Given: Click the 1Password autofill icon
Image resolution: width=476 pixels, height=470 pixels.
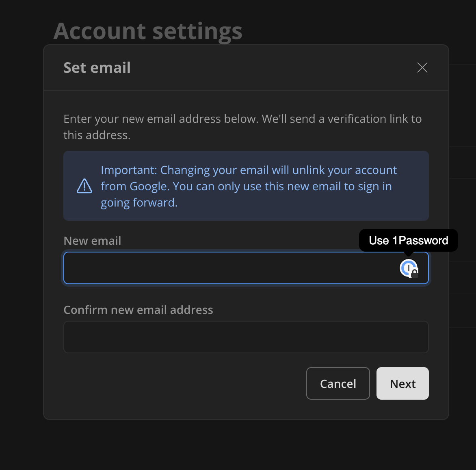Looking at the screenshot, I should (408, 268).
